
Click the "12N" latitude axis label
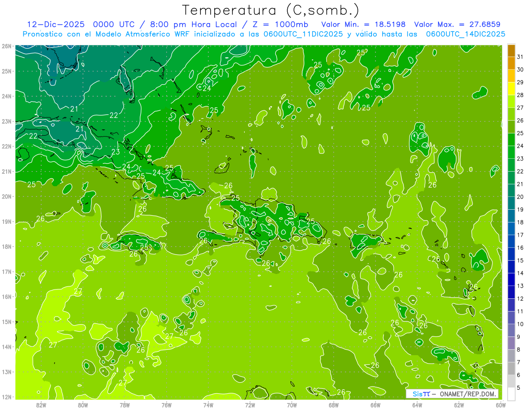(x=7, y=397)
